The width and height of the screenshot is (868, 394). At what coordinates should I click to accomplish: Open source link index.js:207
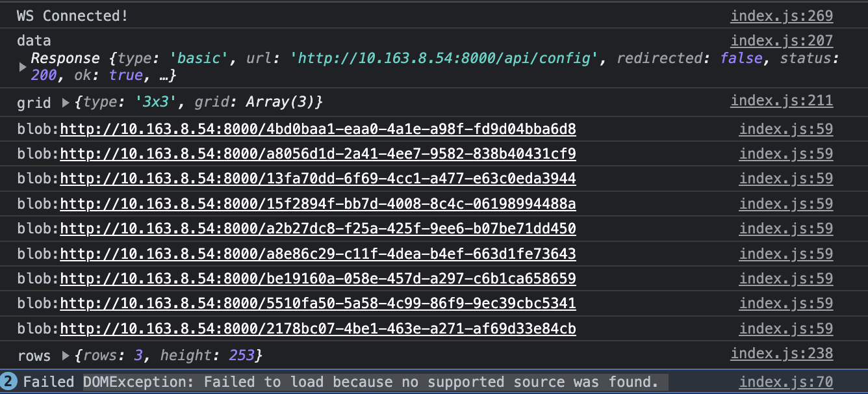click(x=782, y=41)
